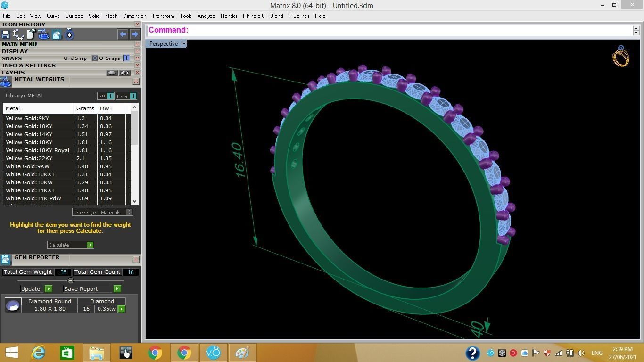Click the Total Gem Count value field
The width and height of the screenshot is (644, 362).
[131, 272]
